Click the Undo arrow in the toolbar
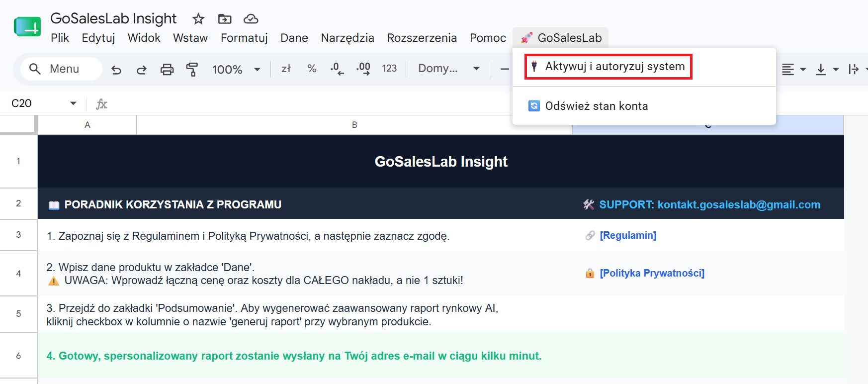868x384 pixels. (x=116, y=69)
